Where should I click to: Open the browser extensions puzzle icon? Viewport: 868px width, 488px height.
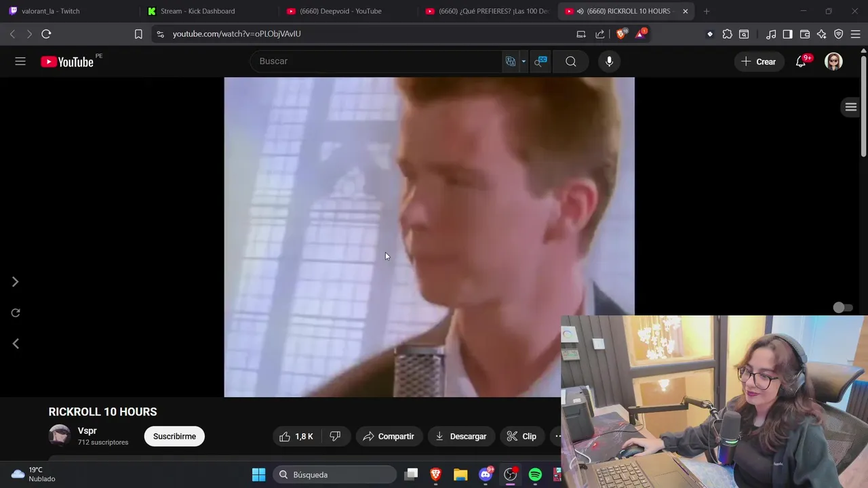click(x=727, y=34)
